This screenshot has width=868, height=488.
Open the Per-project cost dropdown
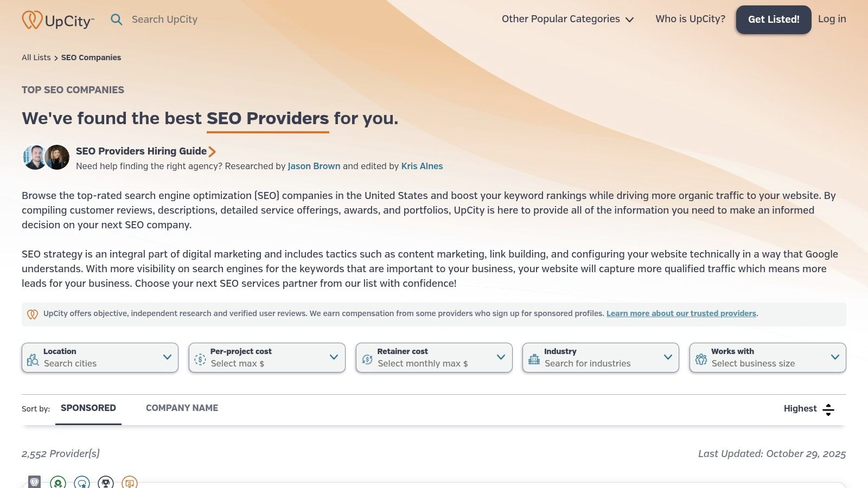pos(267,358)
